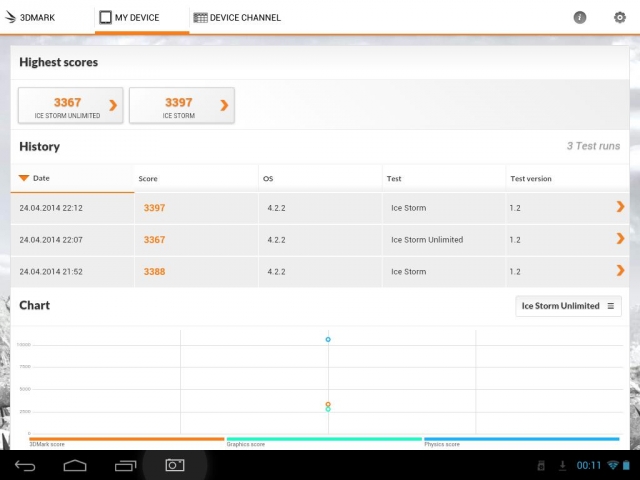Open settings gear icon

620,18
